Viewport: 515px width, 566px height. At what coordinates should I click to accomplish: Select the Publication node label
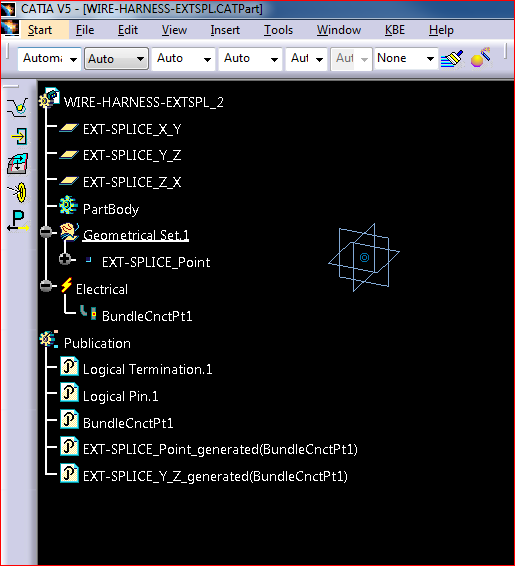click(x=97, y=343)
